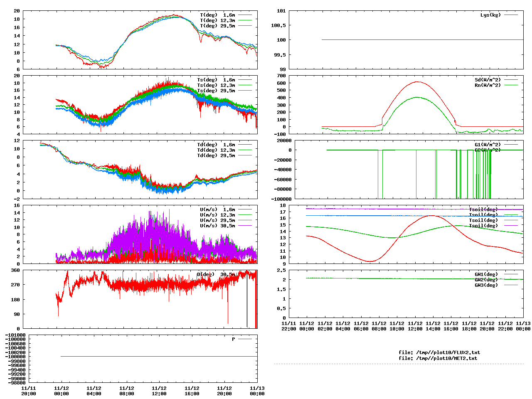The image size is (532, 399).
Task: Click the "U(m/s) 29.5m" wind legend label
Action: tap(217, 220)
